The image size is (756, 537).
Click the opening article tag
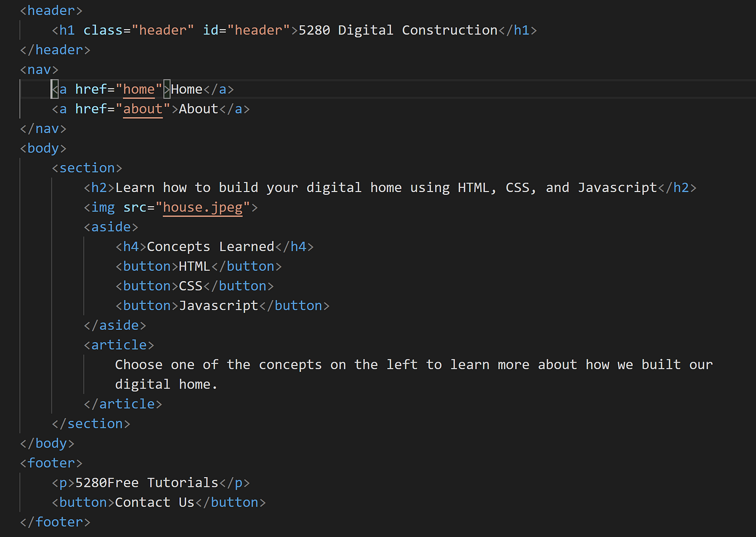click(118, 344)
